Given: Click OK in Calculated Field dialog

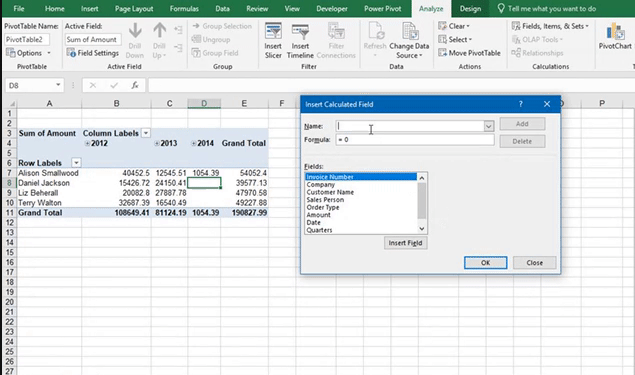Looking at the screenshot, I should coord(486,263).
